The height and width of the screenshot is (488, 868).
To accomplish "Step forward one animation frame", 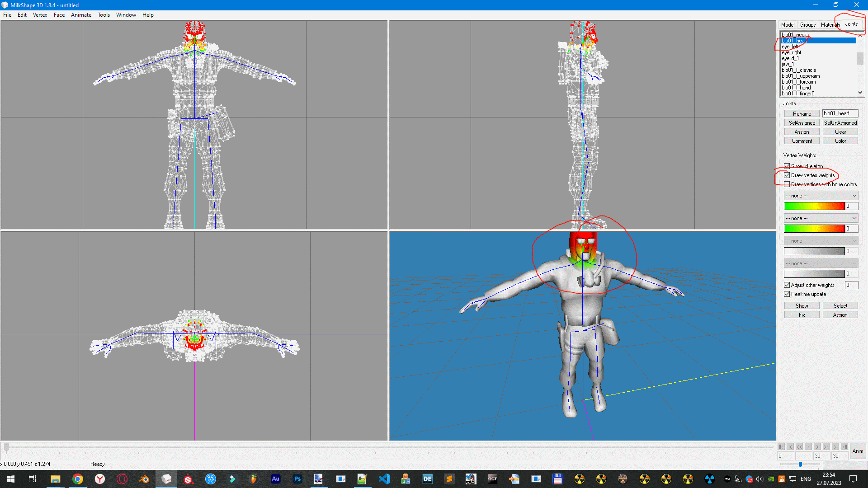I will (817, 446).
